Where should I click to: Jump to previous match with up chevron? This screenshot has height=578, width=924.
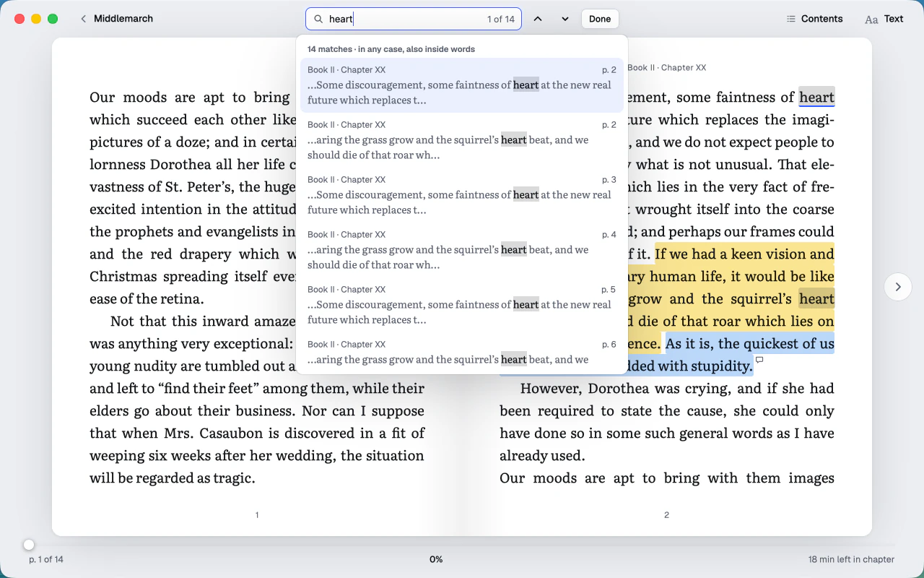pos(538,19)
